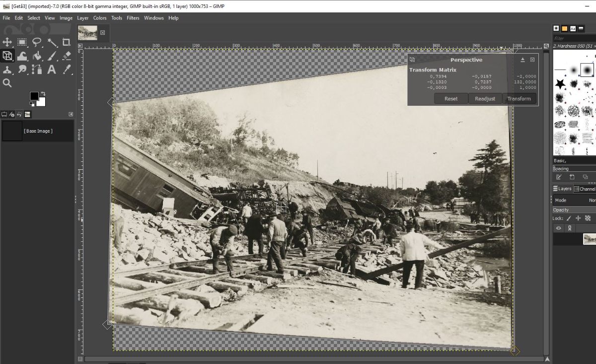Toggle layer visibility eye icon
Viewport: 596px width, 364px height.
[x=559, y=228]
